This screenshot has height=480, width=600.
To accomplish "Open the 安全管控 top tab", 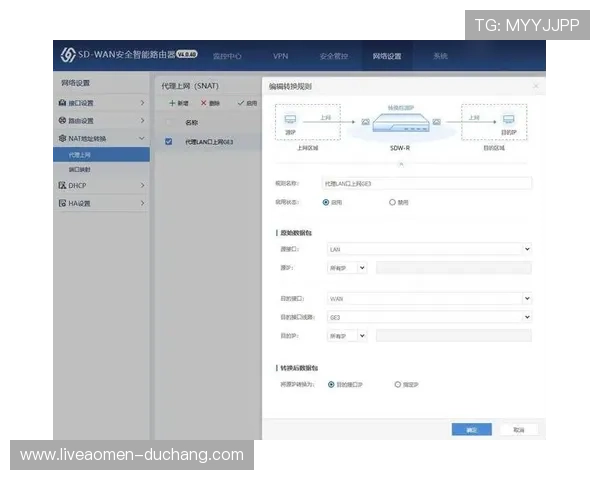I will pos(334,56).
